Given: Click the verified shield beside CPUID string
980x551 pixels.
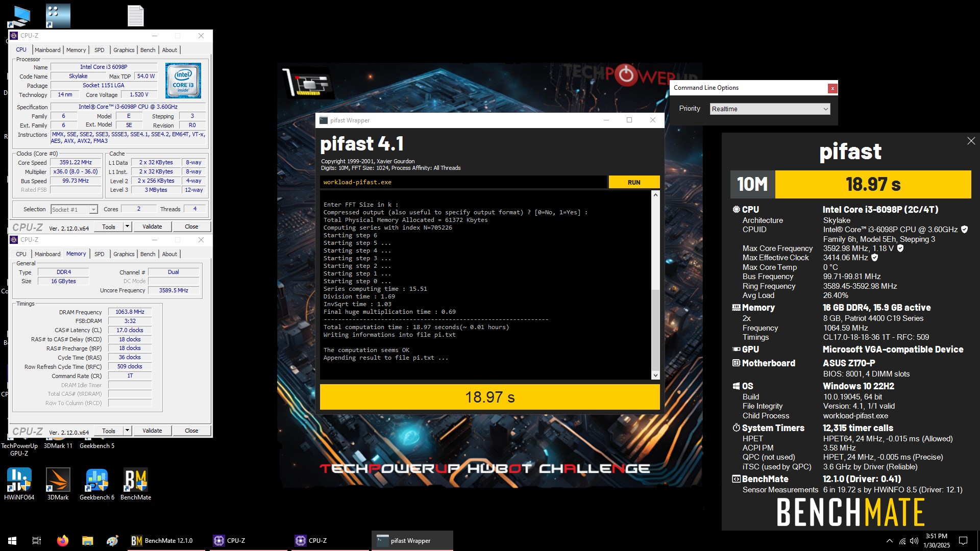Looking at the screenshot, I should pos(964,230).
